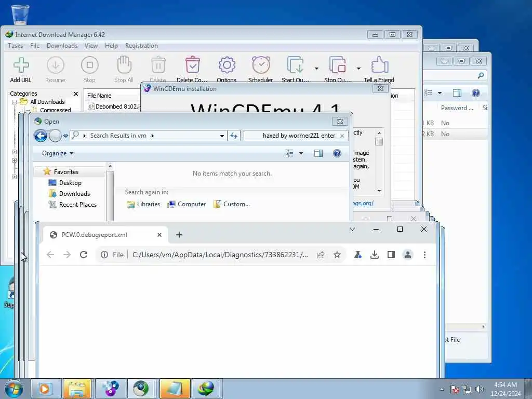The width and height of the screenshot is (532, 399).
Task: Bookmark this page with the star
Action: 337,255
